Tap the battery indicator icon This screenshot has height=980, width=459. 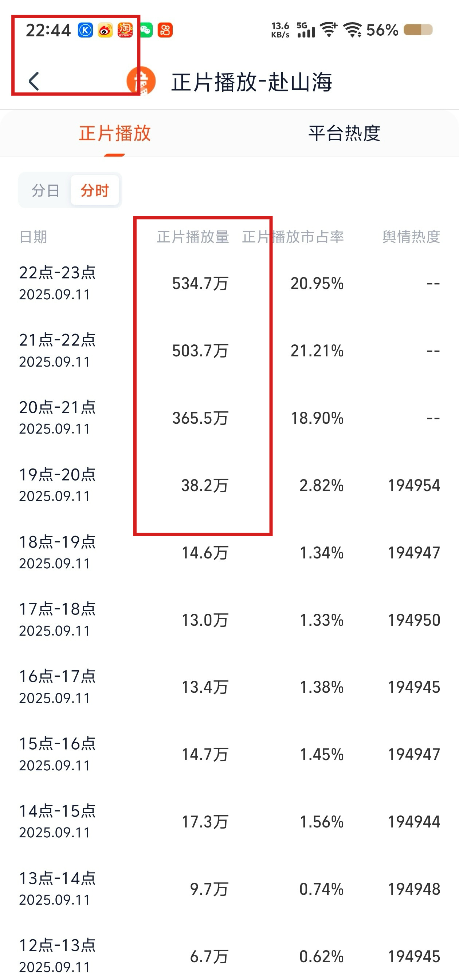click(418, 30)
